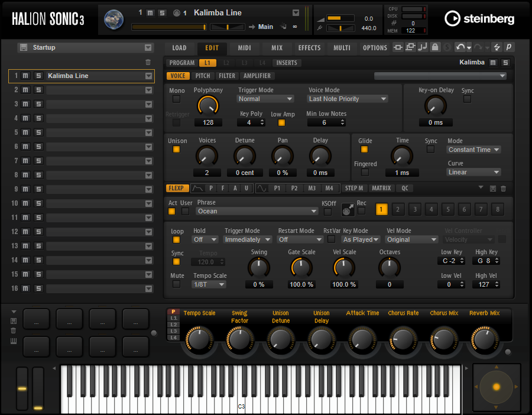
Task: Click keyboard left shift arrow
Action: coord(54,368)
